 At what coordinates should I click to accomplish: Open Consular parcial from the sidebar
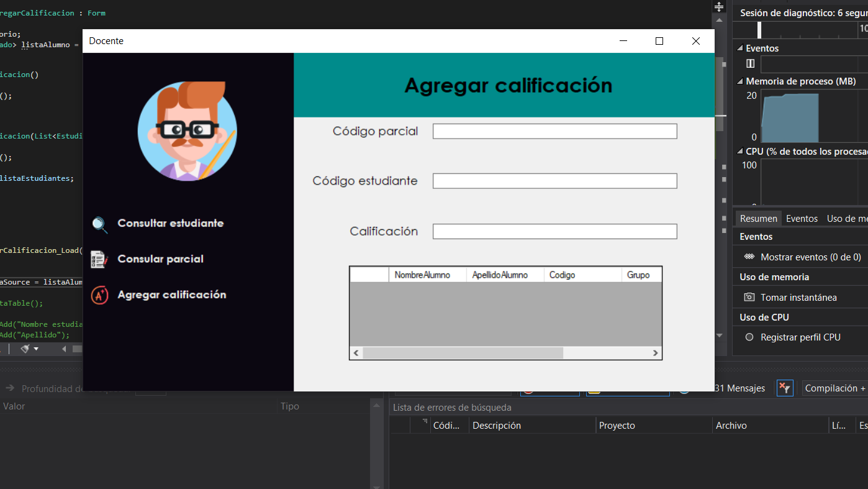pos(160,259)
